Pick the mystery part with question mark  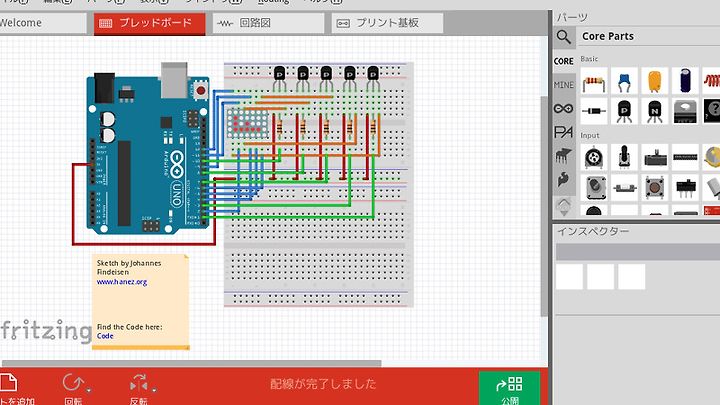(712, 111)
